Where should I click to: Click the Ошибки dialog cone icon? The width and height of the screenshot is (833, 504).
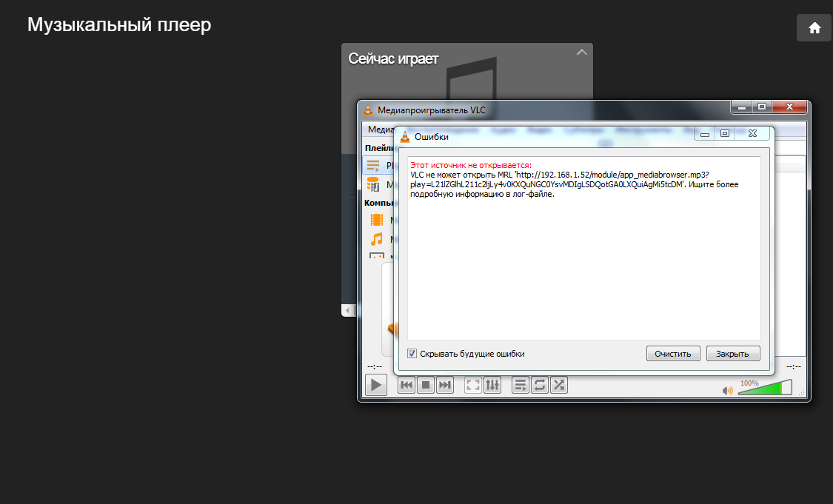click(x=405, y=136)
